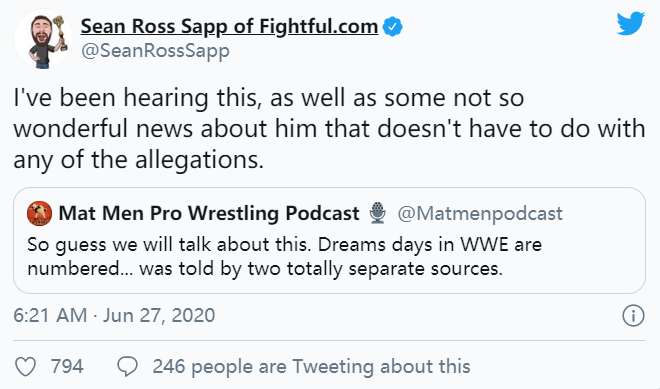The image size is (660, 389).
Task: Click the microphone emoji beside Mat Men name
Action: pos(378,213)
